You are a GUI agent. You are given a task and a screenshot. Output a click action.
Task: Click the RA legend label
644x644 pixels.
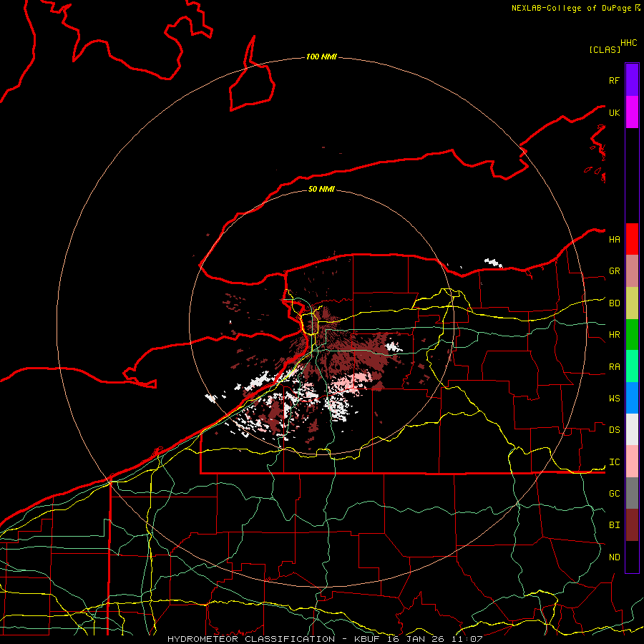[x=614, y=367]
